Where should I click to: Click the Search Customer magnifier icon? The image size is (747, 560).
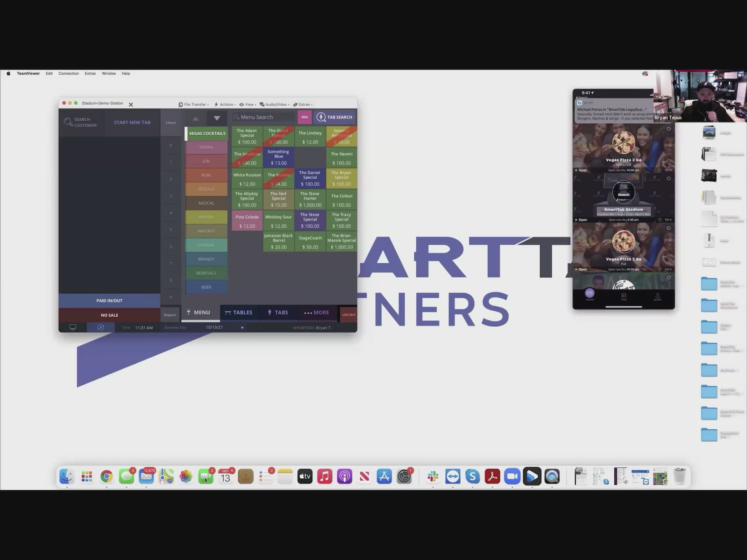pos(68,122)
